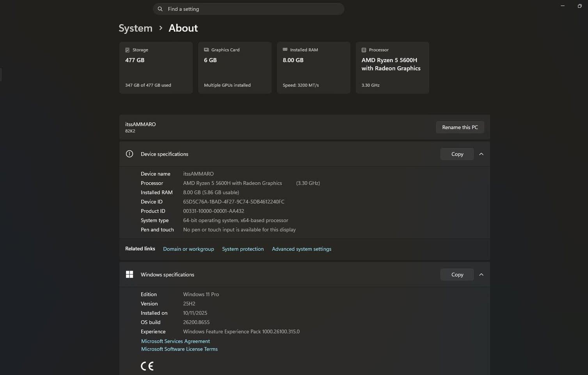Open Domain or workgroup link
Viewport: 588px width, 375px height.
coord(188,249)
